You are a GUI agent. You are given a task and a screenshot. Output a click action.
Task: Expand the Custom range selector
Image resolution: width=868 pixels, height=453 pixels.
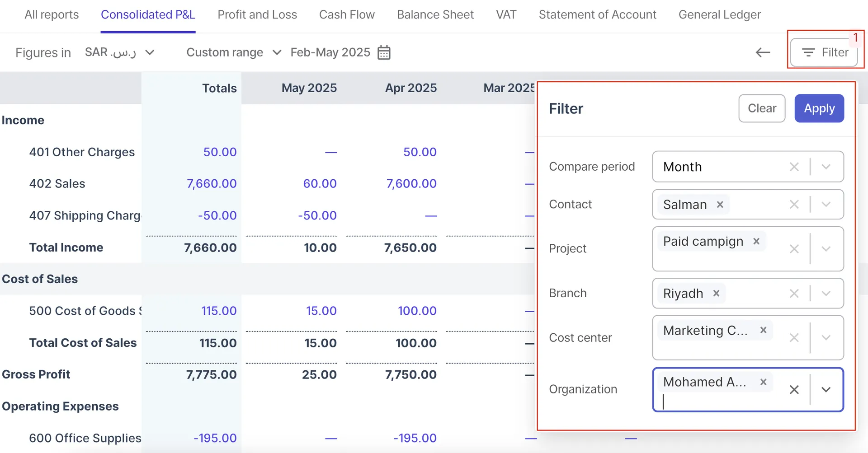pos(277,52)
